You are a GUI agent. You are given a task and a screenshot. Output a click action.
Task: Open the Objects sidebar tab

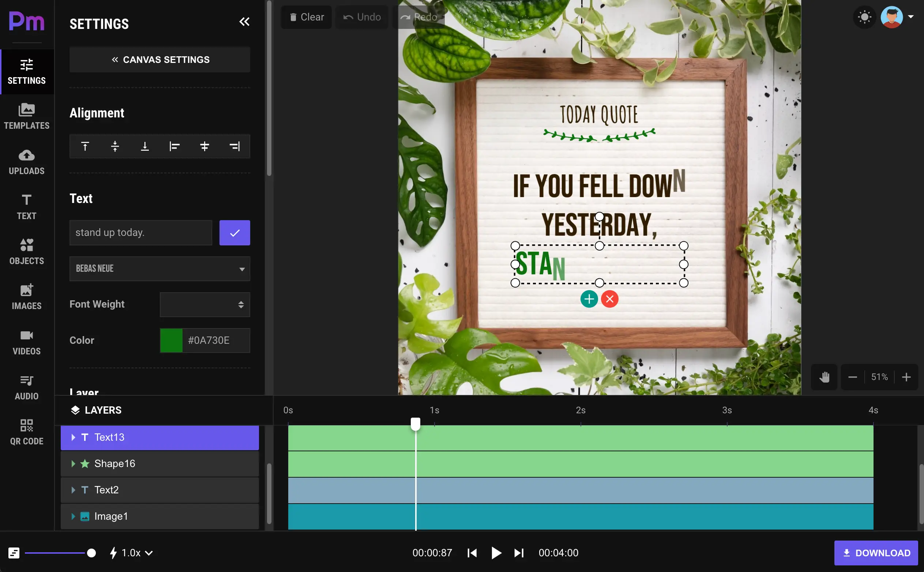26,252
